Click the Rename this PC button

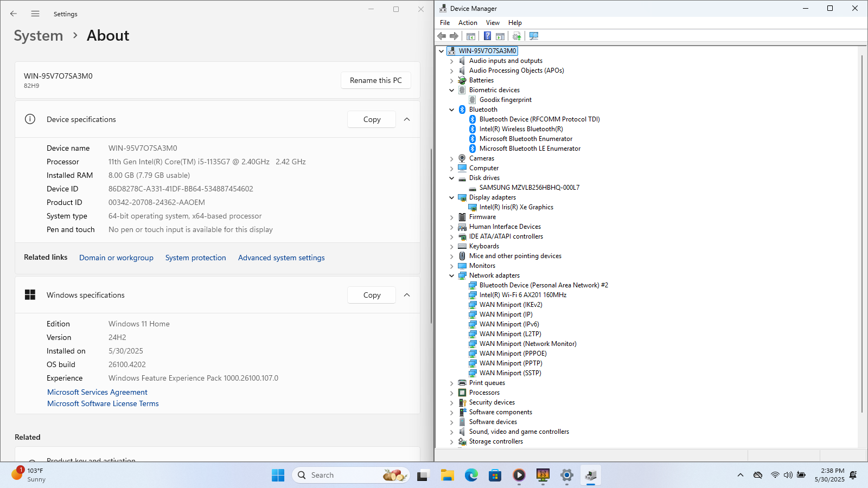click(x=375, y=80)
